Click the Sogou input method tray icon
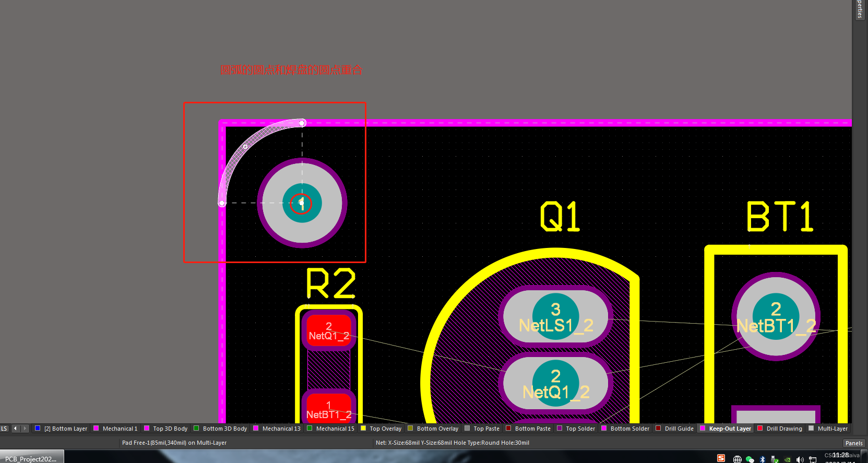Screen dimensions: 868x463 (721, 458)
